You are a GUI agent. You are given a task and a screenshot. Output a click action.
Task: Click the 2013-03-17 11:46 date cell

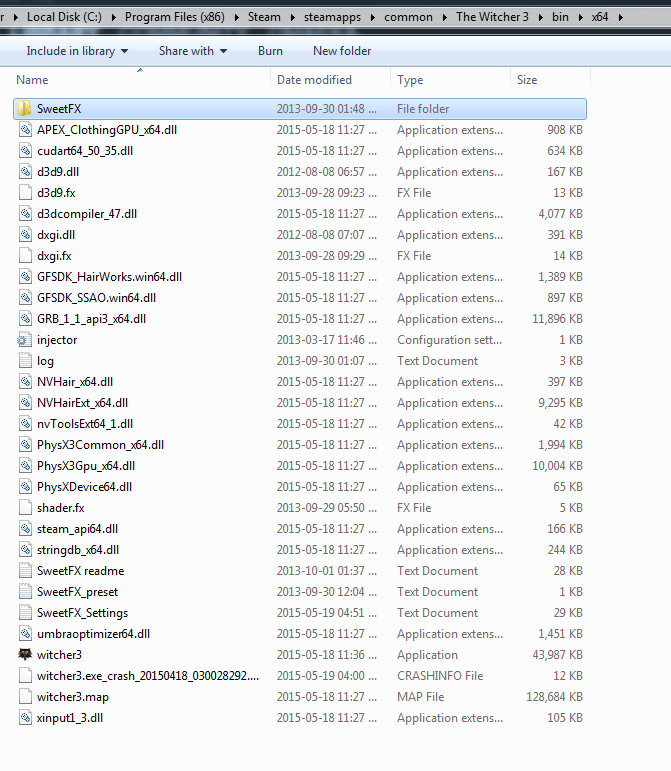coord(326,340)
